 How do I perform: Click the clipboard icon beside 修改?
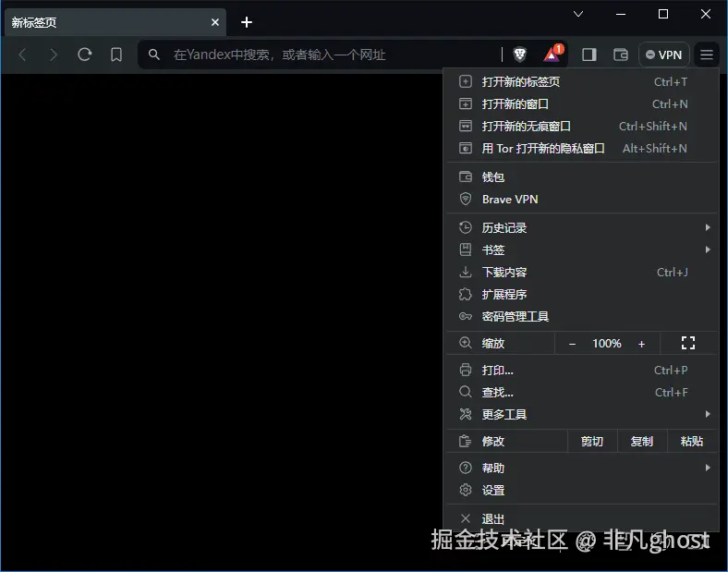click(x=466, y=441)
